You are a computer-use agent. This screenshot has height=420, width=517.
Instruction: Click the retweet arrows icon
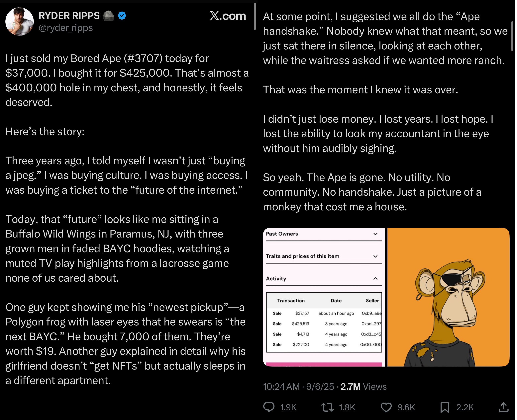tap(327, 407)
